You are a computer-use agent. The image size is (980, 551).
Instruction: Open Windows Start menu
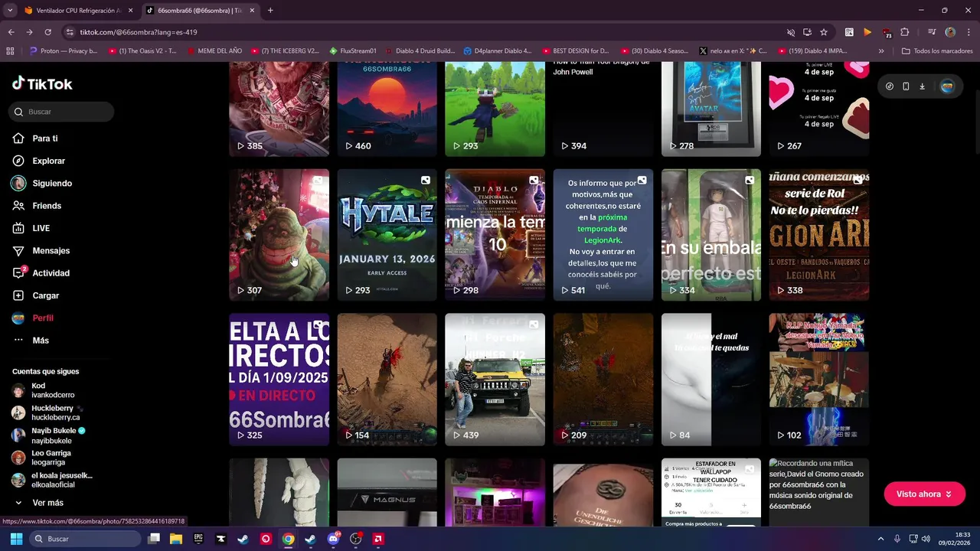click(x=16, y=539)
